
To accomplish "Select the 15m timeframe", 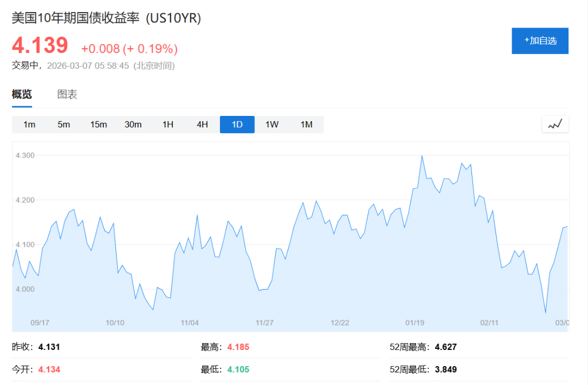I will [x=98, y=124].
